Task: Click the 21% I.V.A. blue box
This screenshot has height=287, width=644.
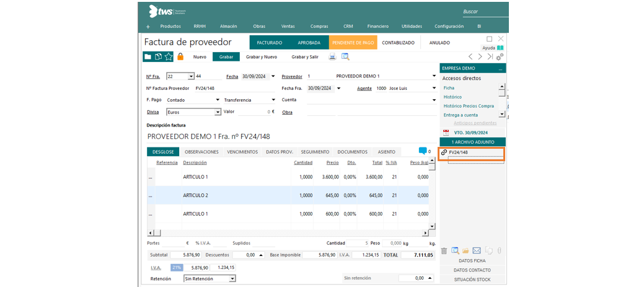Action: click(177, 268)
